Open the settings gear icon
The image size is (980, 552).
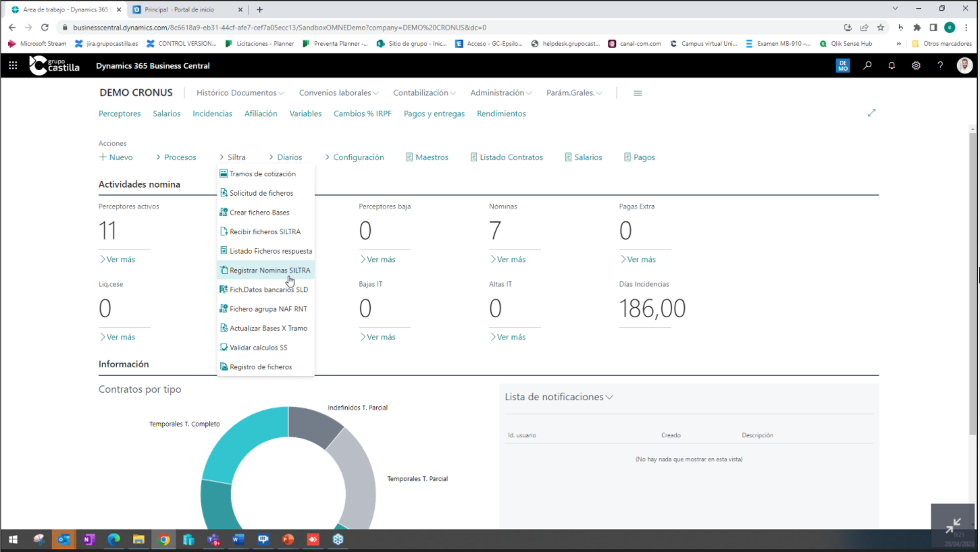(916, 65)
